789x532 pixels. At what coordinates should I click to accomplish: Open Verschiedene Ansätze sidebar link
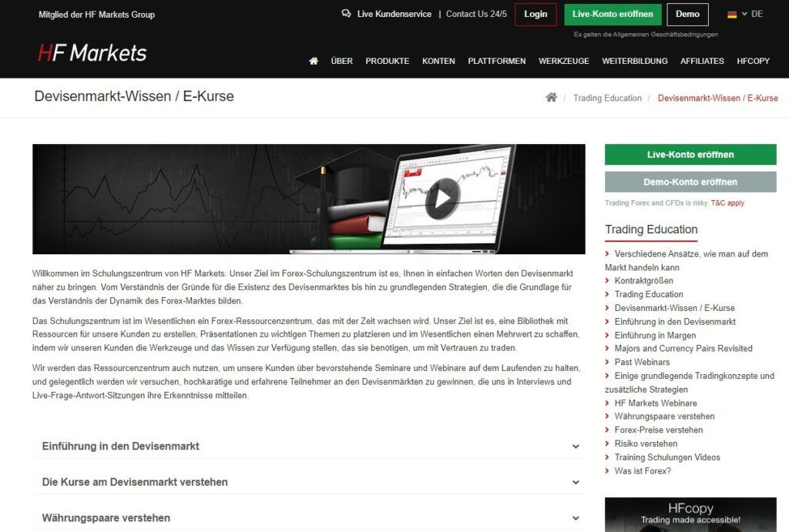pos(687,260)
